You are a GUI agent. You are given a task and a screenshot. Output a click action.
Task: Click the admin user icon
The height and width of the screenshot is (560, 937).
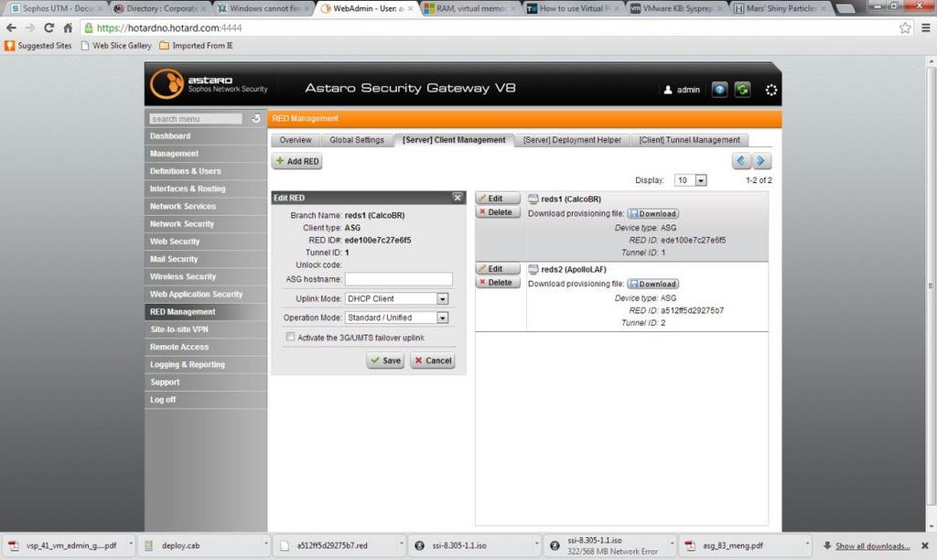(x=667, y=90)
